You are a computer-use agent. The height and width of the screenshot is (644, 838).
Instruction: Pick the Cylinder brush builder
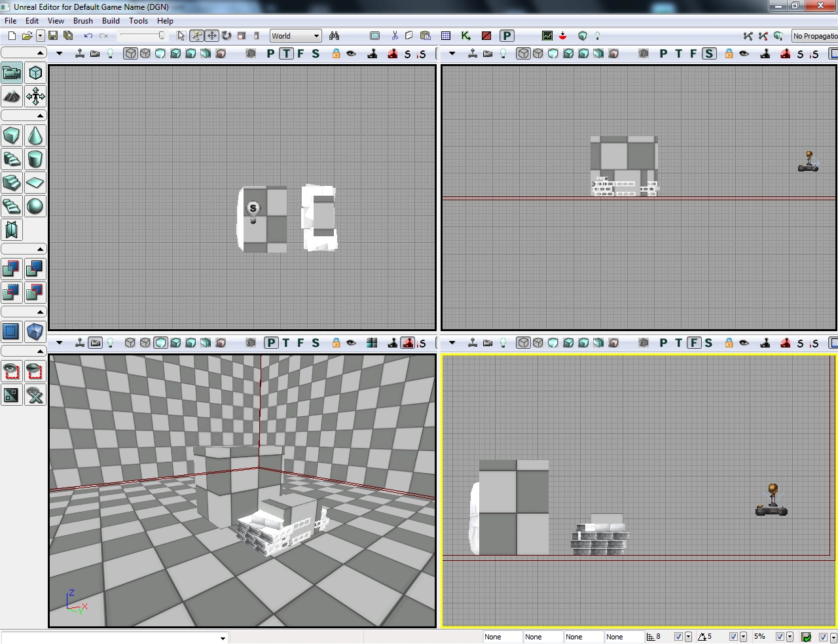click(35, 159)
